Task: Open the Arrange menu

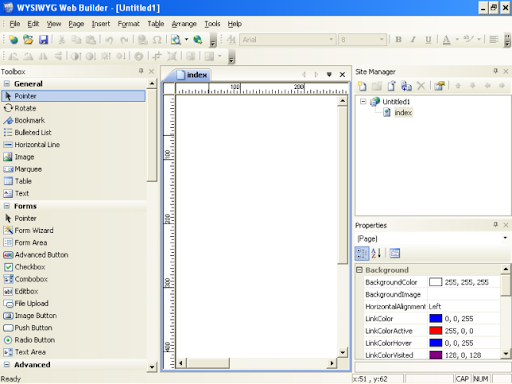Action: pyautogui.click(x=184, y=24)
